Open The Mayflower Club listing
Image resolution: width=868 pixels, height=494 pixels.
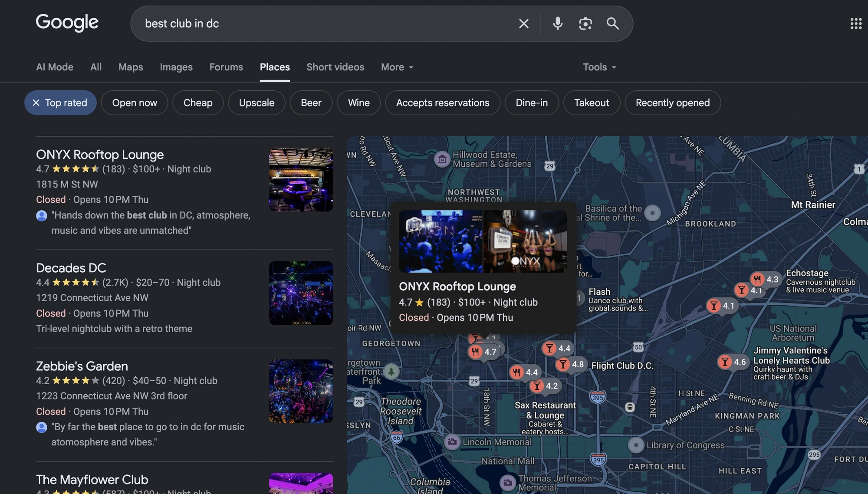point(92,479)
